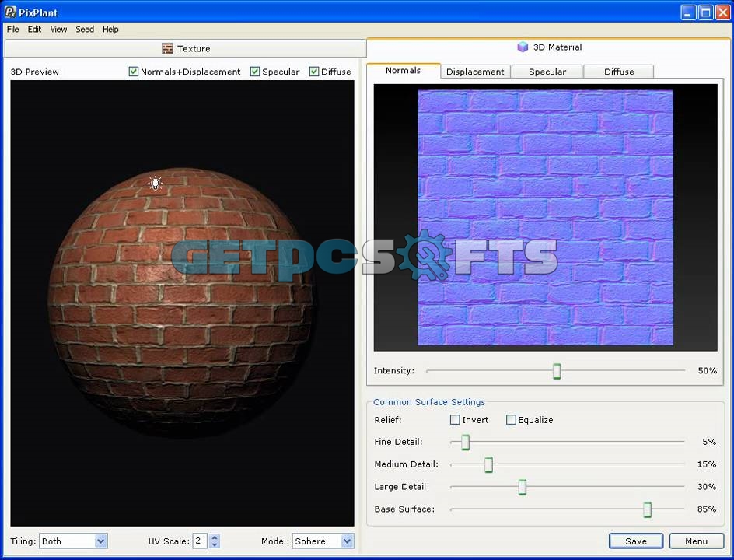Click the Common Surface Settings heading
Image resolution: width=734 pixels, height=560 pixels.
click(428, 402)
